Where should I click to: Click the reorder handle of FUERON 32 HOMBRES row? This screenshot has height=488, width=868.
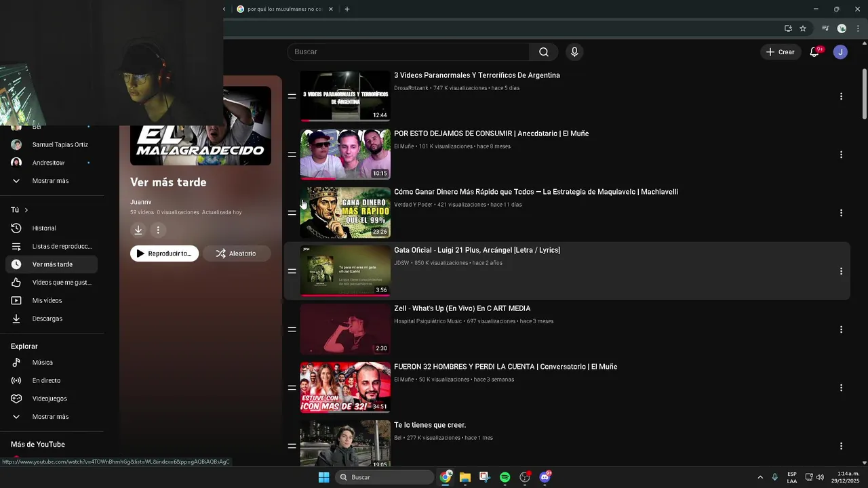[292, 388]
